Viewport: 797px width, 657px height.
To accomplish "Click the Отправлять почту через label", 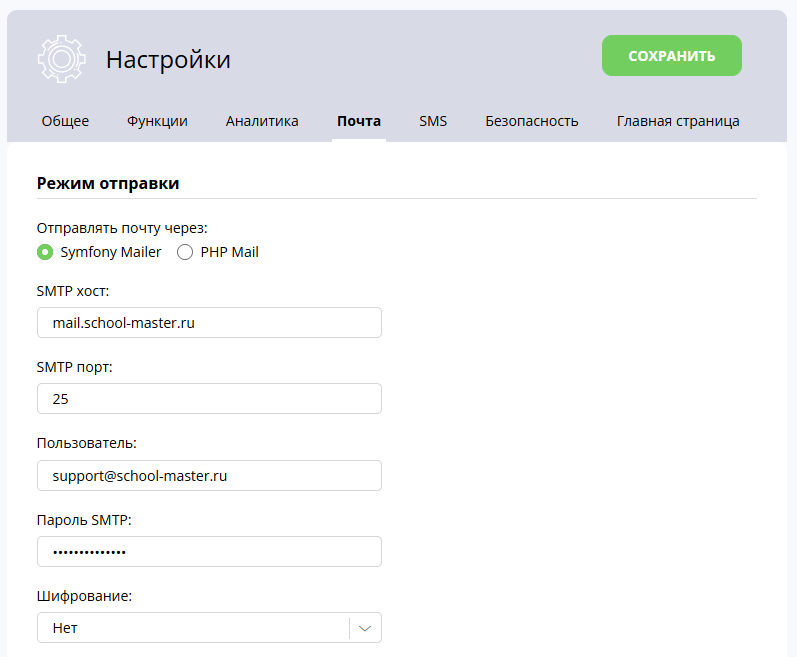I will (x=122, y=228).
